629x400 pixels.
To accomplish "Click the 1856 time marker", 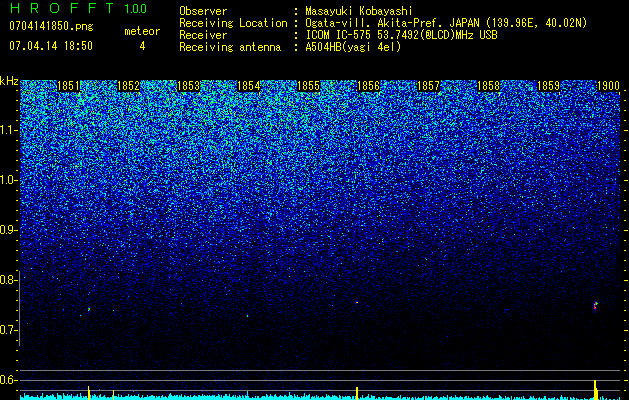I will pyautogui.click(x=368, y=86).
